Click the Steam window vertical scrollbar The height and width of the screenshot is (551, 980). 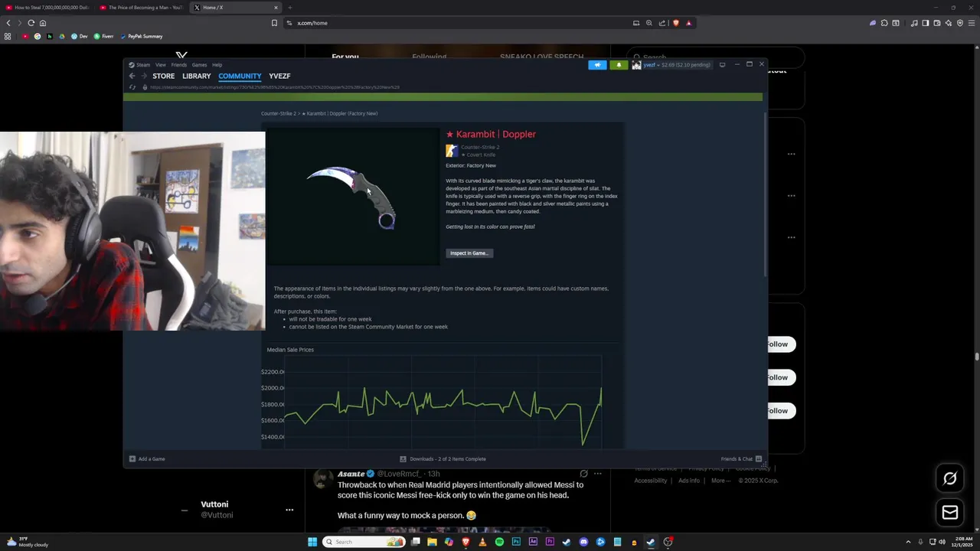765,195
